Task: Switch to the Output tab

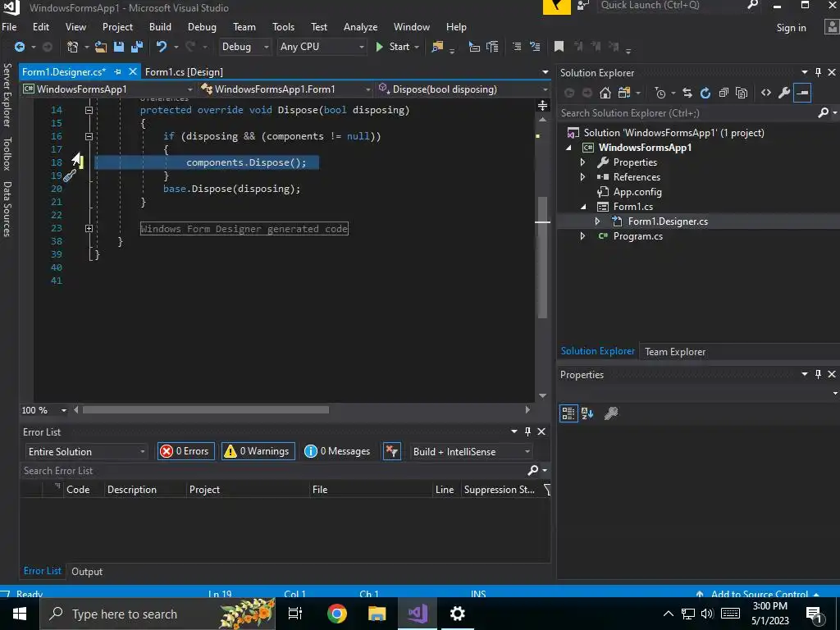Action: (87, 571)
